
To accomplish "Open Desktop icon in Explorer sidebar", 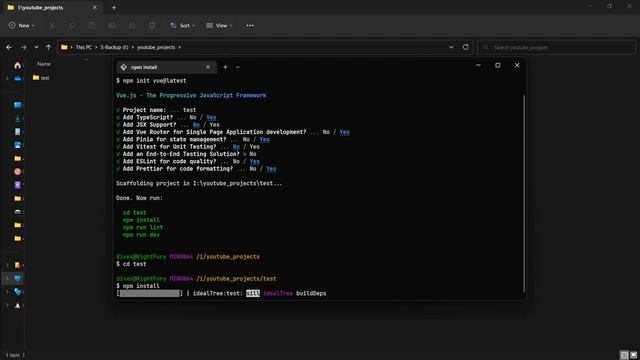I will (18, 105).
